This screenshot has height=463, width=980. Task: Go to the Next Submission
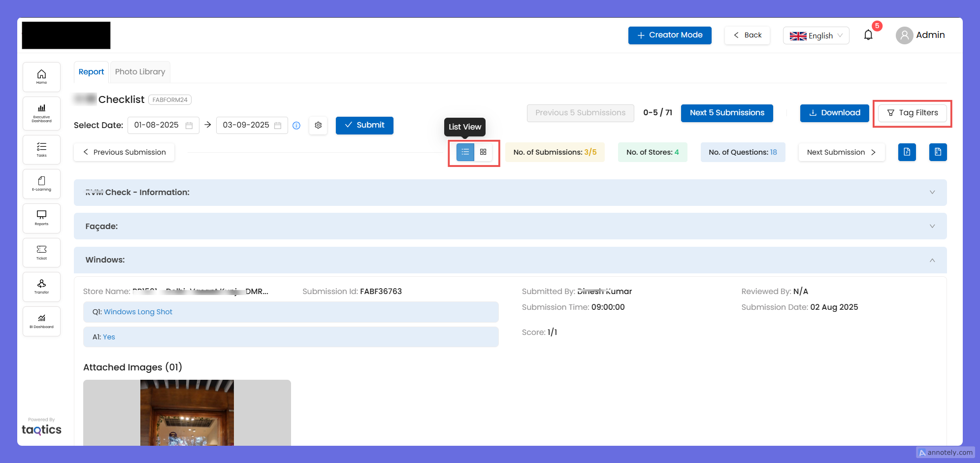(x=842, y=152)
